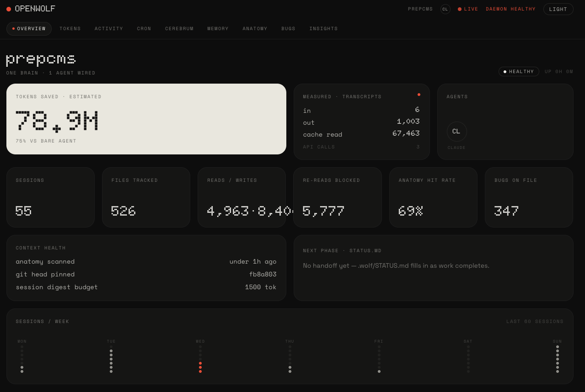Image resolution: width=585 pixels, height=392 pixels.
Task: Click the HEALTHY status pill
Action: (519, 72)
